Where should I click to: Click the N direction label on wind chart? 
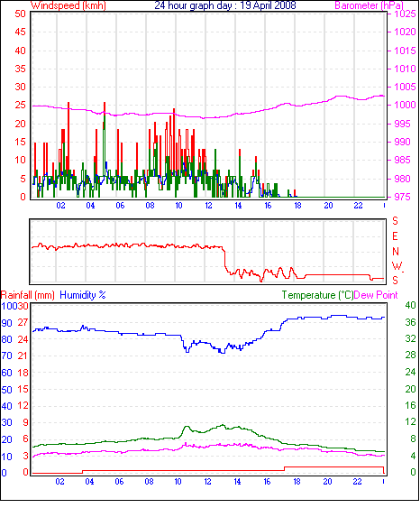point(396,252)
